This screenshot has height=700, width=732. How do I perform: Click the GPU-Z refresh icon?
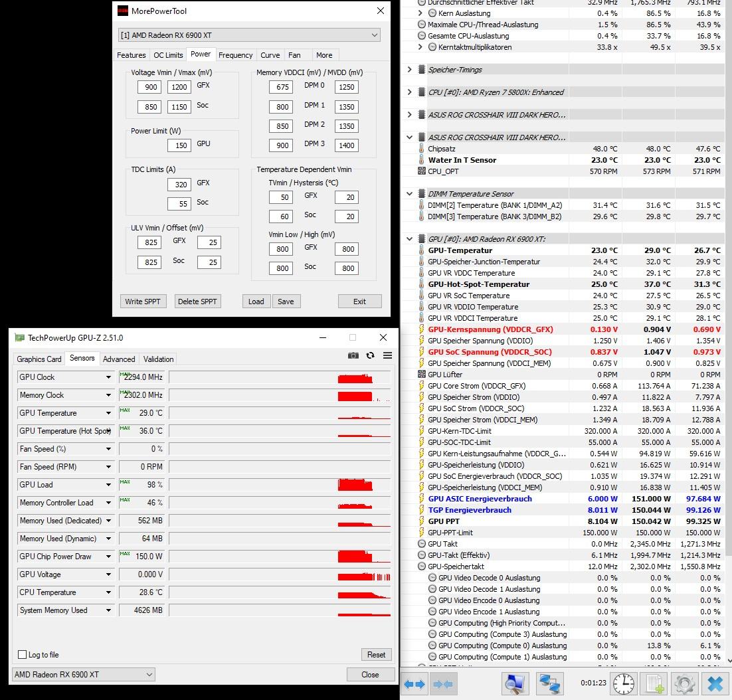[370, 355]
